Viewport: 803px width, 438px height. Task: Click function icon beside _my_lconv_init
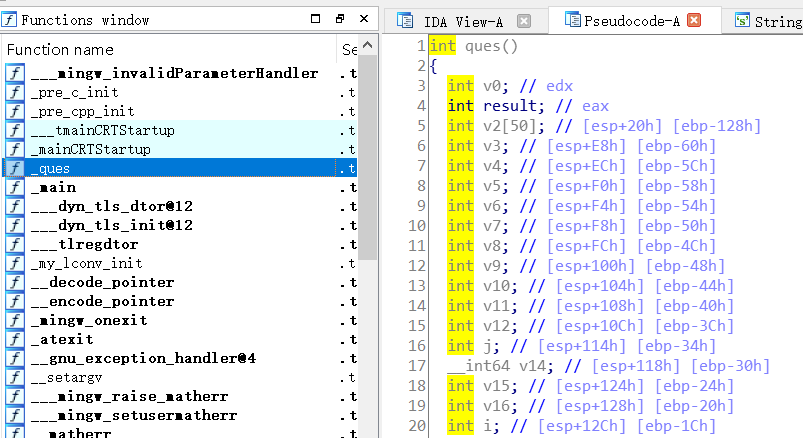click(x=15, y=263)
